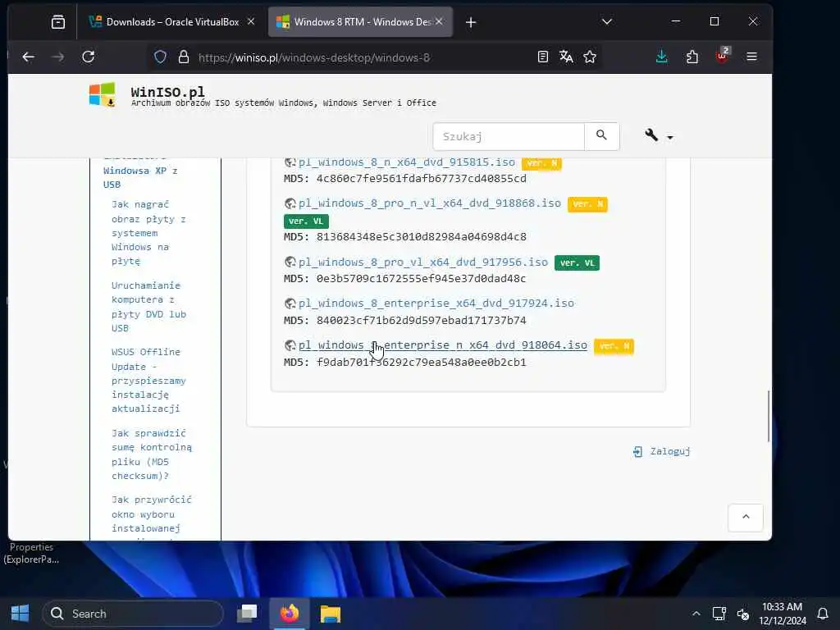
Task: Download pl_windows_8_enterprise_x64_dvd_917924.iso
Action: [x=436, y=304]
